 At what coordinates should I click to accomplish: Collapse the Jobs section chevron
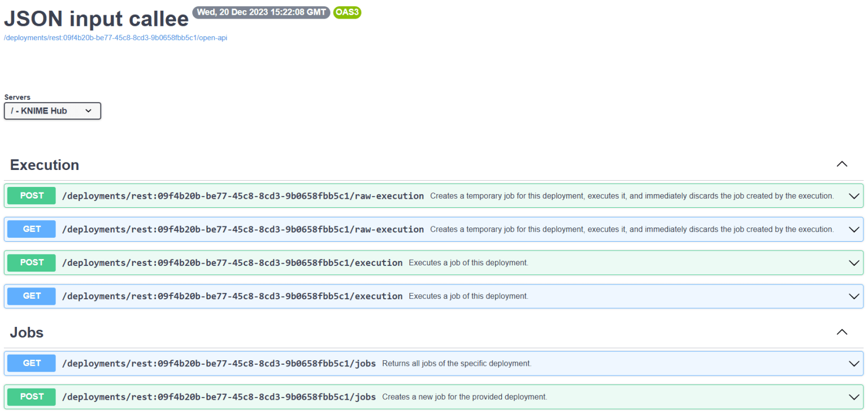[x=842, y=332]
